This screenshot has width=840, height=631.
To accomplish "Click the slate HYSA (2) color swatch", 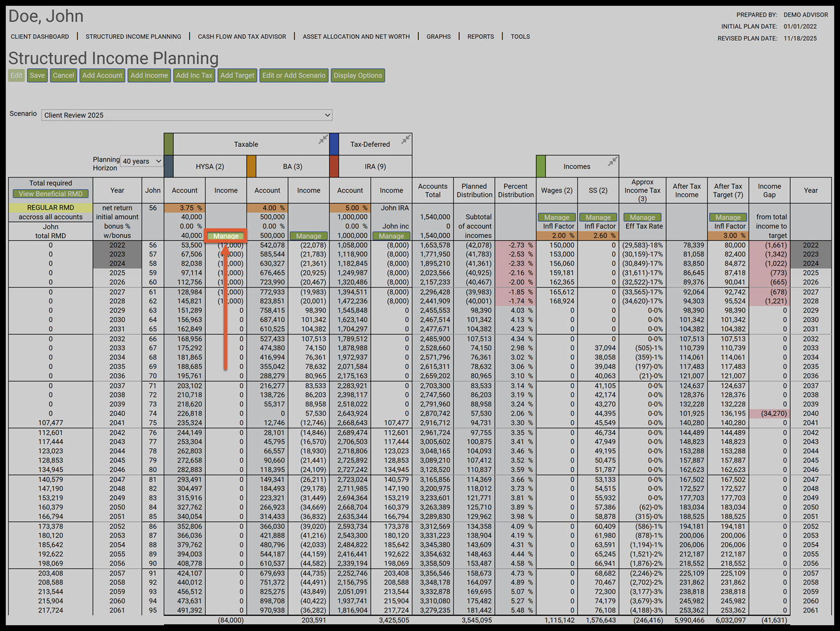I will click(169, 166).
